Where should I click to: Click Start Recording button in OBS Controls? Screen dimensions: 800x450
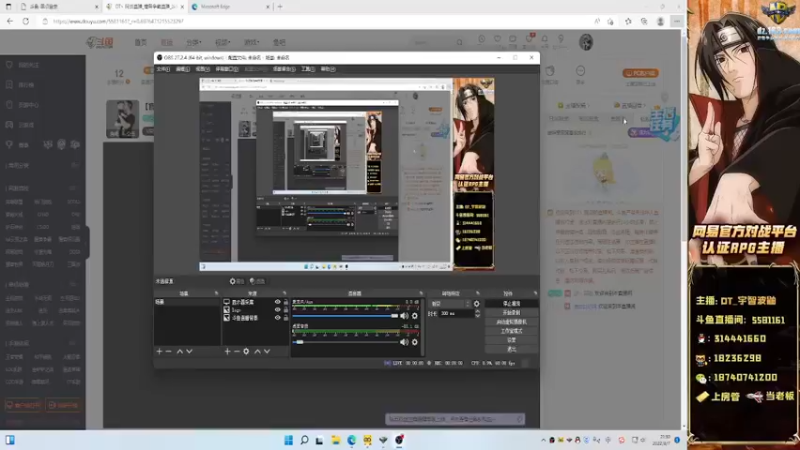click(x=512, y=313)
